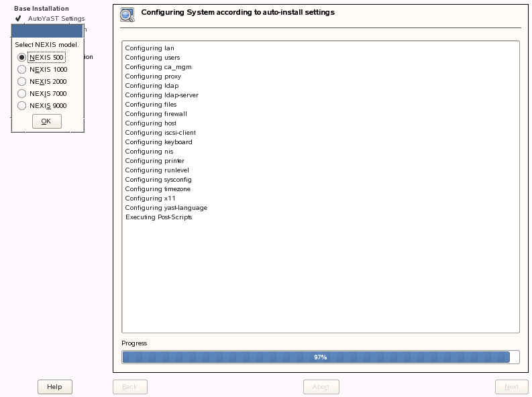The height and width of the screenshot is (397, 532).
Task: Click the 'Configuring yast-language' log line
Action: point(166,208)
